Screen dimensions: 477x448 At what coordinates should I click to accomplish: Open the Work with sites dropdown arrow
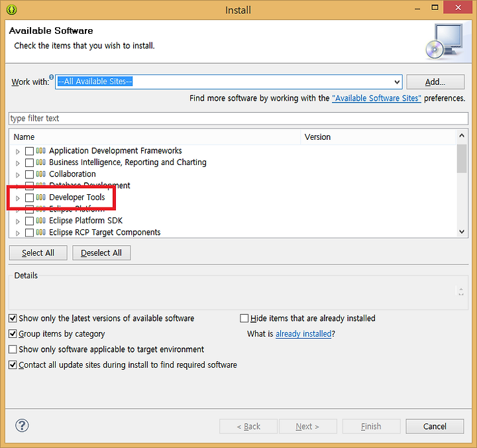coord(397,82)
